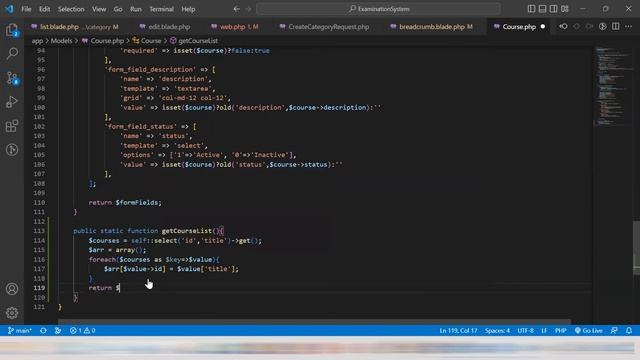This screenshot has height=360, width=640.
Task: Close Course.php via unsaved dot
Action: pyautogui.click(x=542, y=27)
